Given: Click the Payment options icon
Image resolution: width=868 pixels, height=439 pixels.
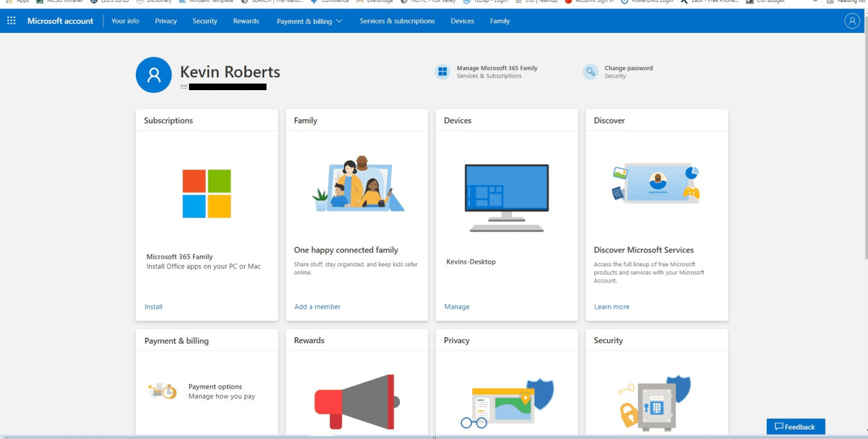Looking at the screenshot, I should click(x=163, y=391).
